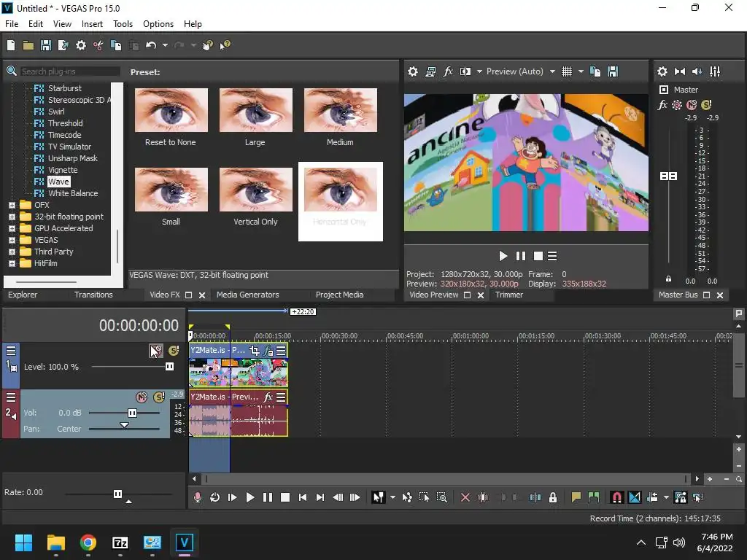The image size is (747, 560).
Task: Select the Normal Edit tool in transport bar
Action: click(x=379, y=497)
